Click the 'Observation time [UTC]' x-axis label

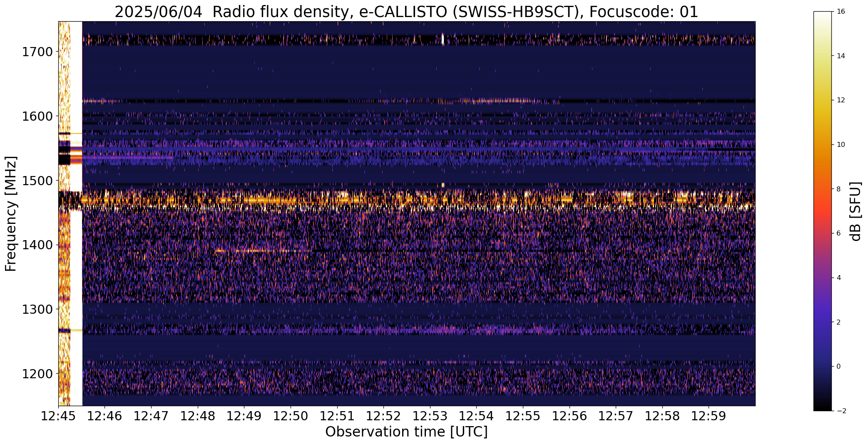pos(406,432)
